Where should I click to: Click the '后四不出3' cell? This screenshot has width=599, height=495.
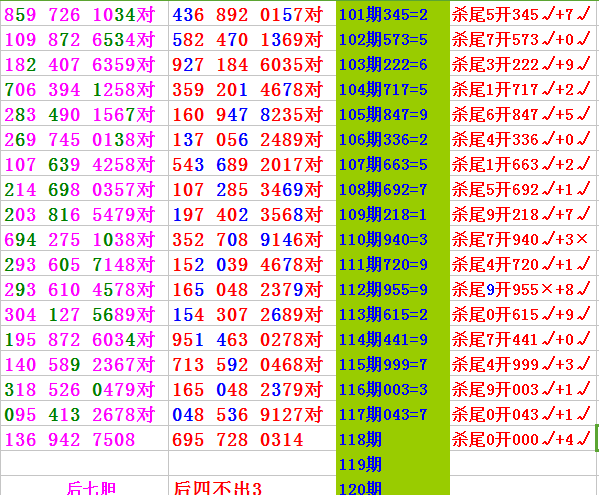tap(252, 486)
